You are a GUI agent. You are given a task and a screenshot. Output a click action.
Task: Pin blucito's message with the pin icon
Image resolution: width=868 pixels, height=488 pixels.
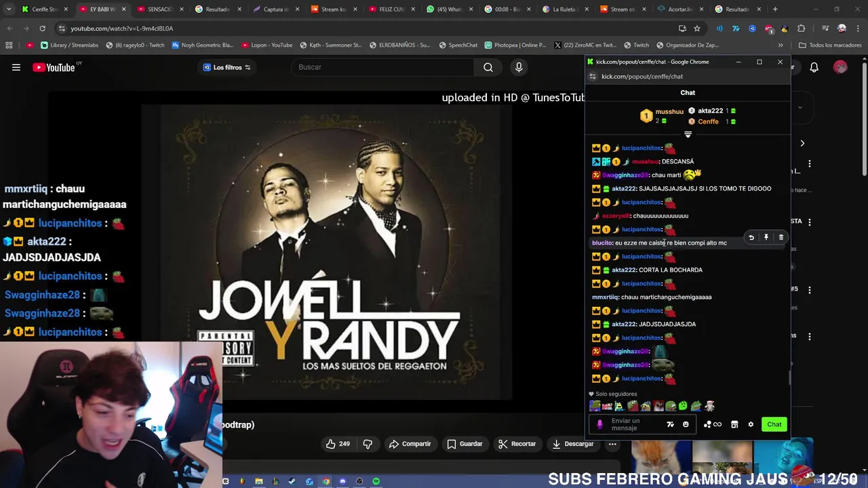pyautogui.click(x=766, y=237)
